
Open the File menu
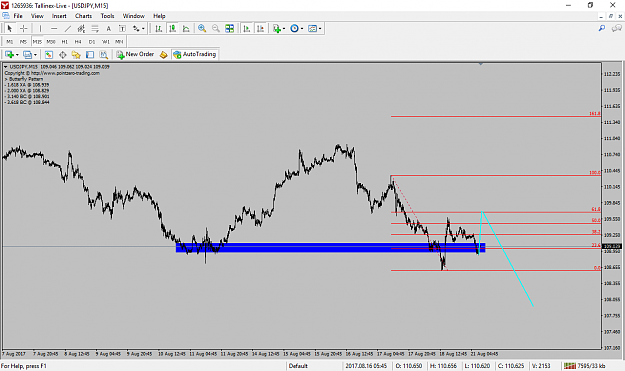point(18,16)
